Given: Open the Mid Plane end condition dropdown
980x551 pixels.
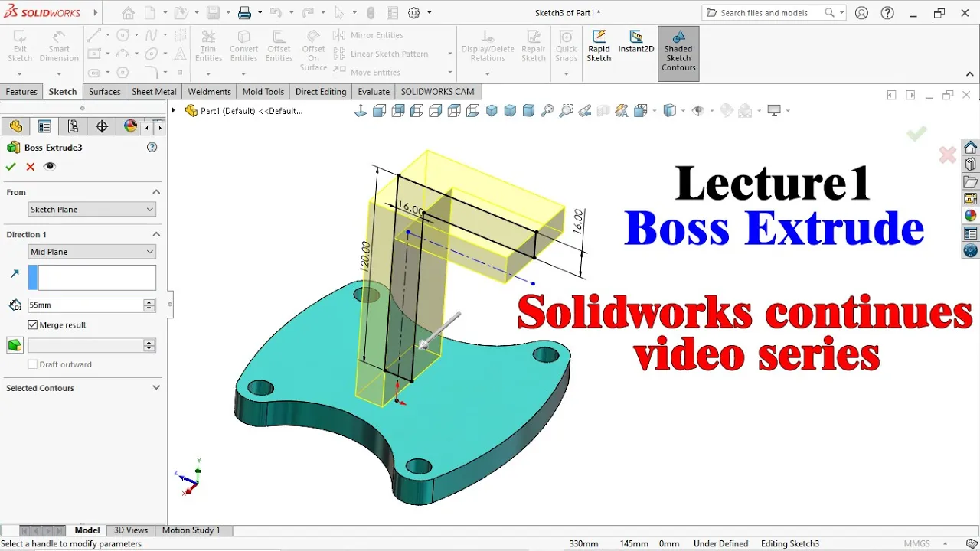Looking at the screenshot, I should [x=92, y=251].
